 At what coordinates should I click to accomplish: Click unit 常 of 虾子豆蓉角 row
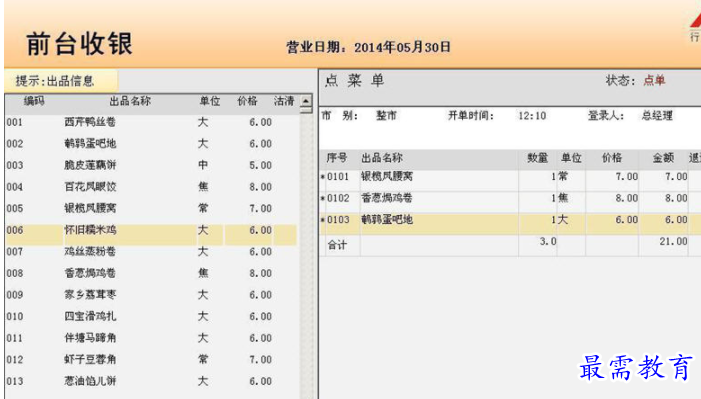pos(203,359)
